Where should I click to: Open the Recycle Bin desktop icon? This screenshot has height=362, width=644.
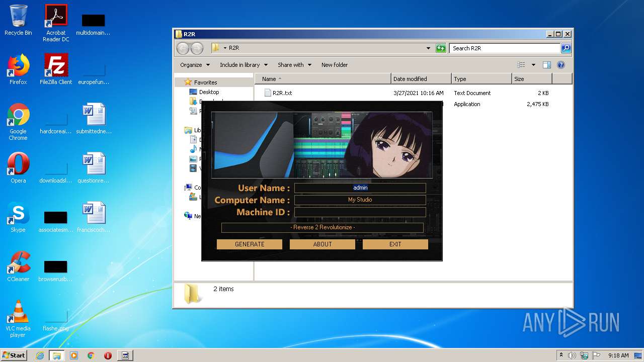(18, 20)
